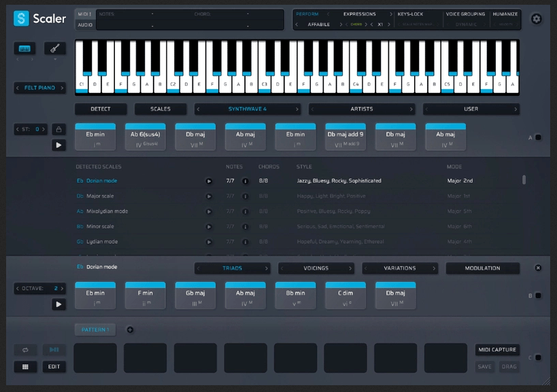This screenshot has width=557, height=392.
Task: Select next instrument after FELT PIANO
Action: pyautogui.click(x=62, y=88)
